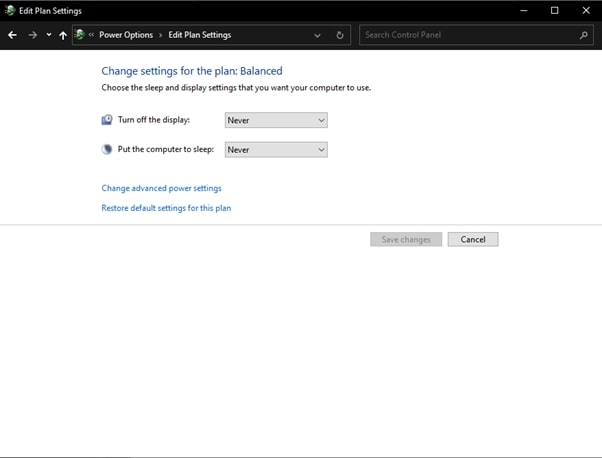Click the forward navigation arrow
The width and height of the screenshot is (602, 458).
coord(33,35)
